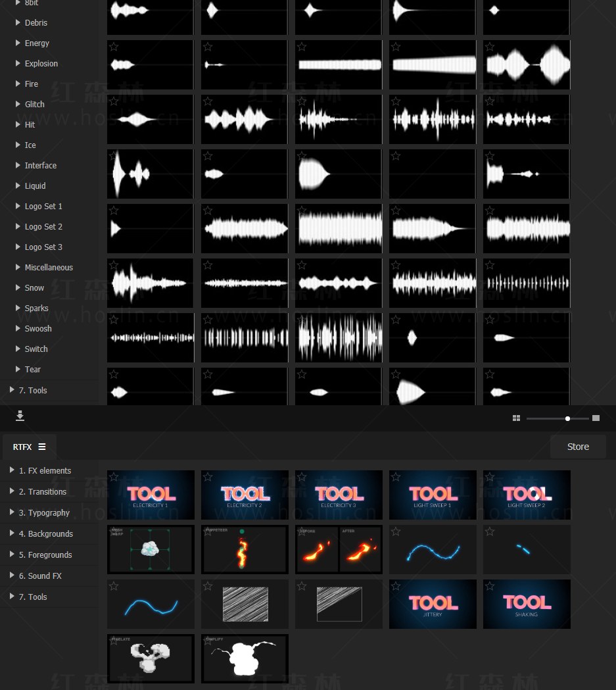Select the Tear category label
This screenshot has width=616, height=690.
tap(32, 369)
